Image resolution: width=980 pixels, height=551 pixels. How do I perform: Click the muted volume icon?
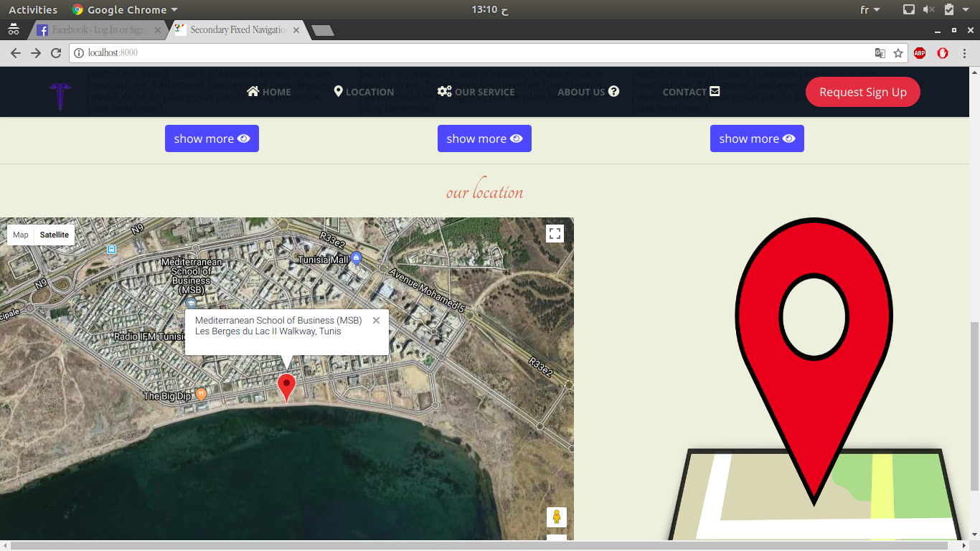click(x=929, y=10)
